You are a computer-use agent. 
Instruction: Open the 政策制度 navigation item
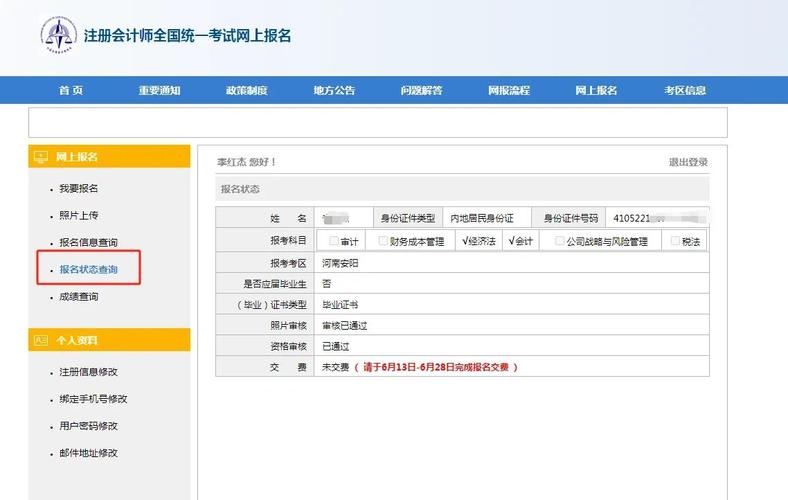pos(246,90)
